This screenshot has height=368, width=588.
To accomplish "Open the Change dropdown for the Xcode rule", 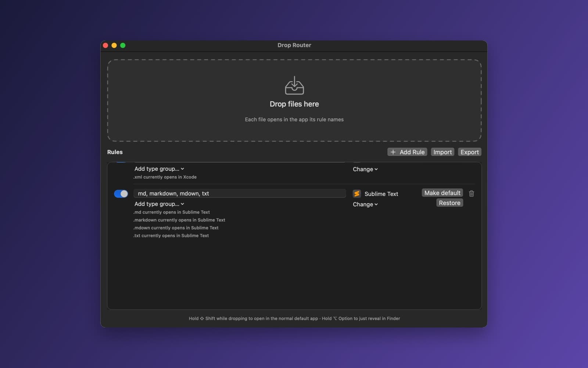I will [x=365, y=169].
